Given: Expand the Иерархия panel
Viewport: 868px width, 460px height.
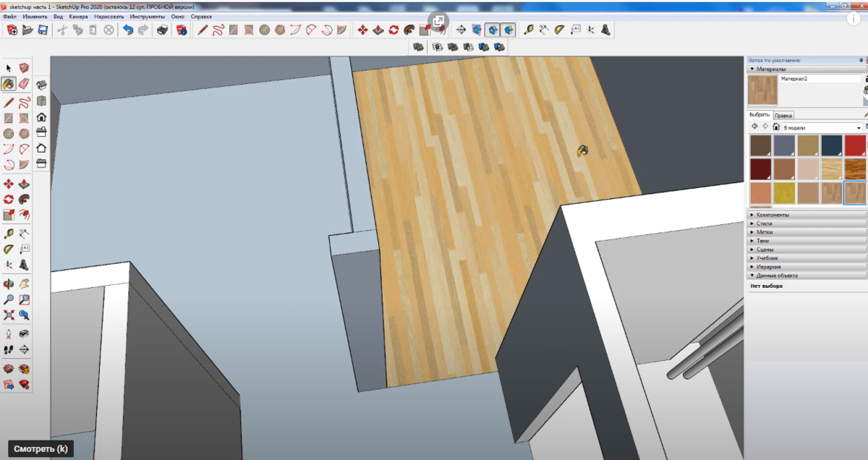Looking at the screenshot, I should tap(807, 267).
